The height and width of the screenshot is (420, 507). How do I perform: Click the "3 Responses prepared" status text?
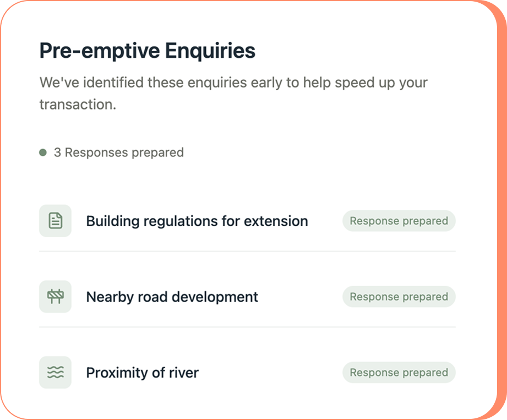(x=118, y=152)
